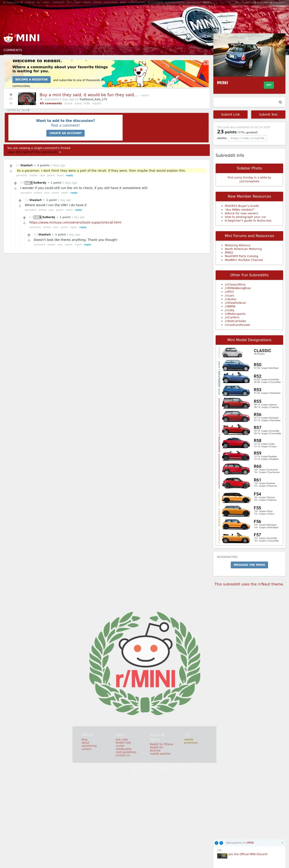
Task: Open the RealOEM Parts Catalog link
Action: 242,256
